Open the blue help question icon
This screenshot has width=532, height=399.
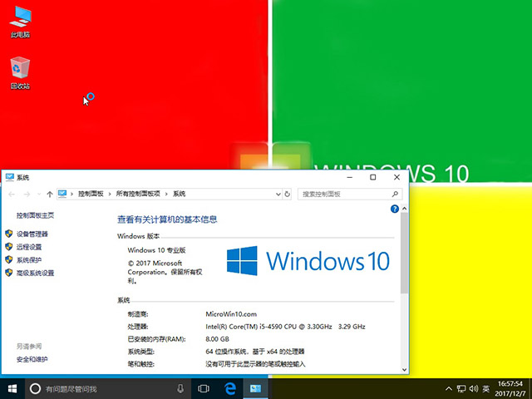pyautogui.click(x=395, y=209)
